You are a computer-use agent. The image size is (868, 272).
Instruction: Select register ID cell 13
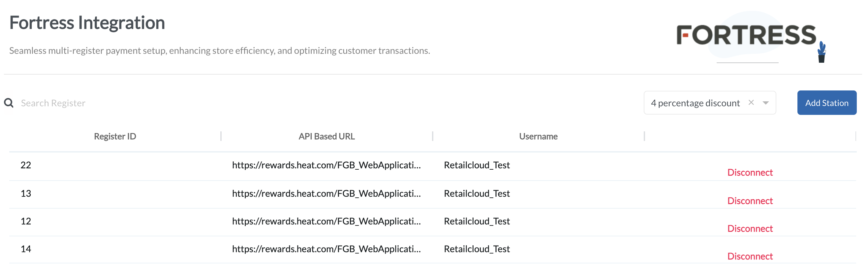[26, 193]
